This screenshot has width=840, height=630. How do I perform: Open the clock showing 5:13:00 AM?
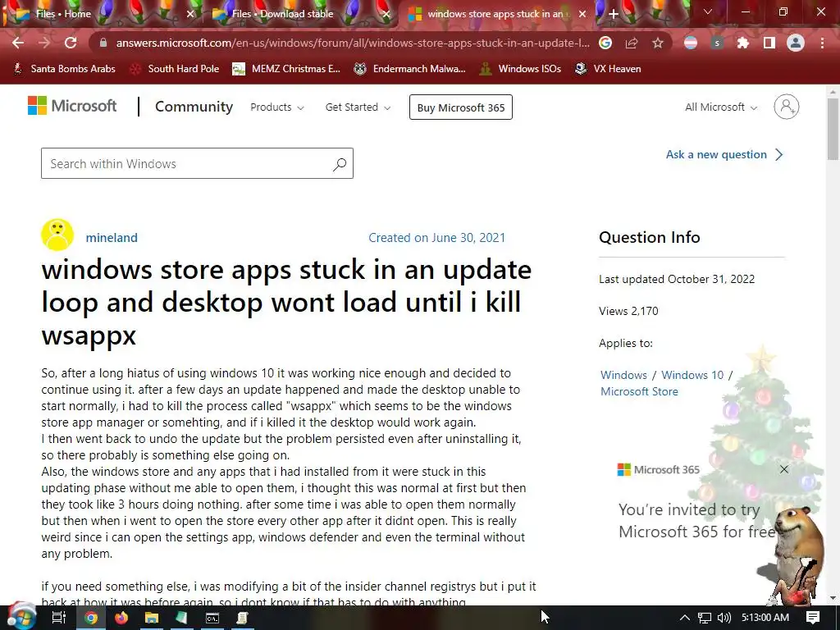click(765, 618)
